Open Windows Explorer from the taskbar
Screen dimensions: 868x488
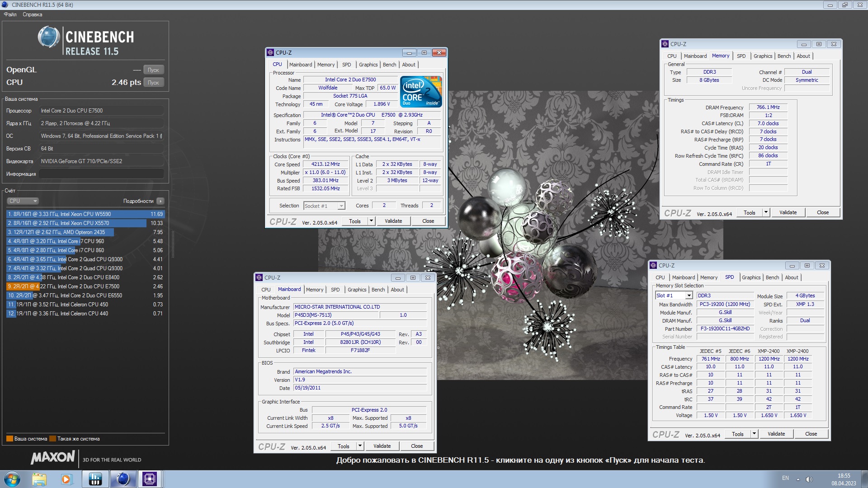click(39, 479)
